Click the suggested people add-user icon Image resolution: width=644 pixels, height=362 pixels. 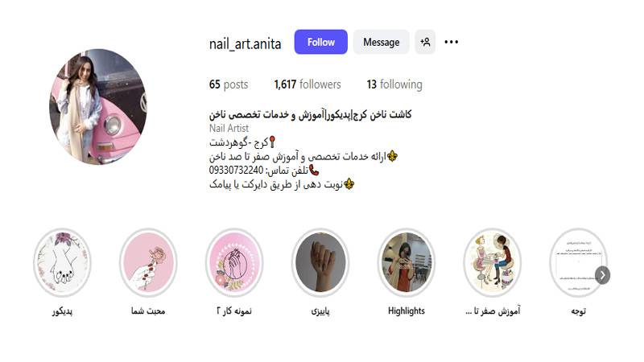[x=425, y=42]
